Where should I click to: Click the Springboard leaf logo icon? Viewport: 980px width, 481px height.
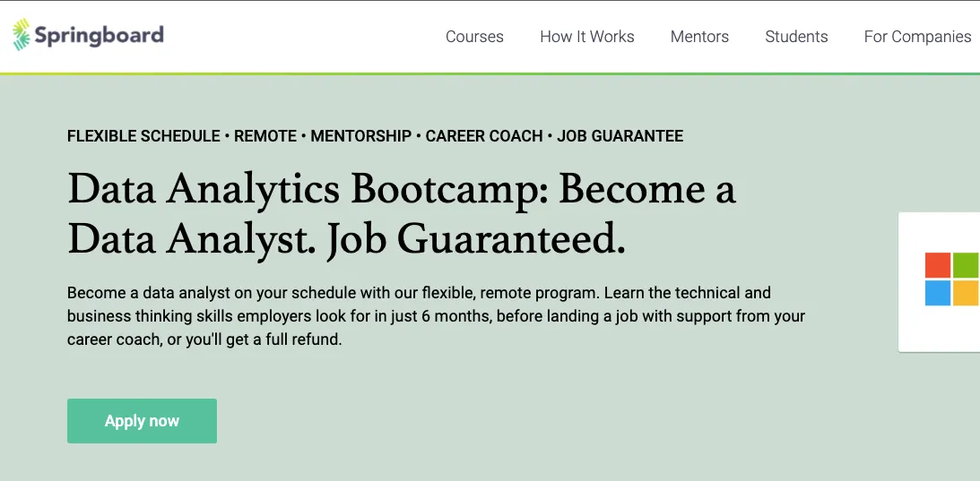pyautogui.click(x=21, y=36)
